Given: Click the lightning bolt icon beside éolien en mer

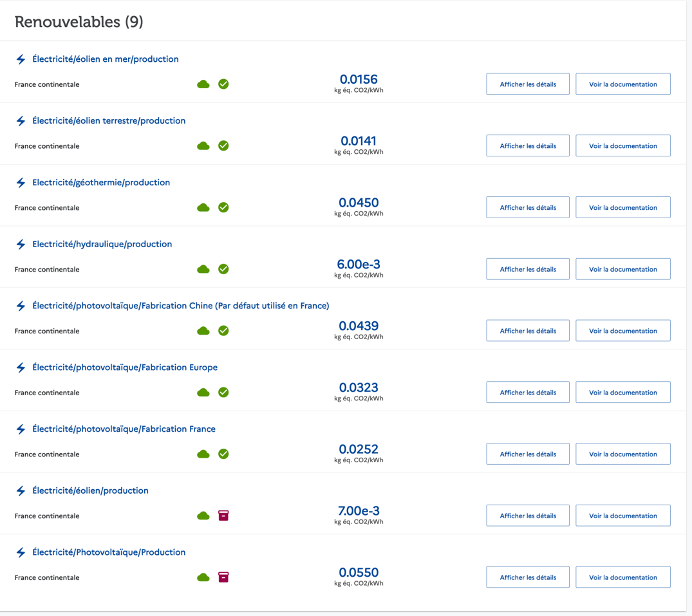Looking at the screenshot, I should [x=21, y=59].
